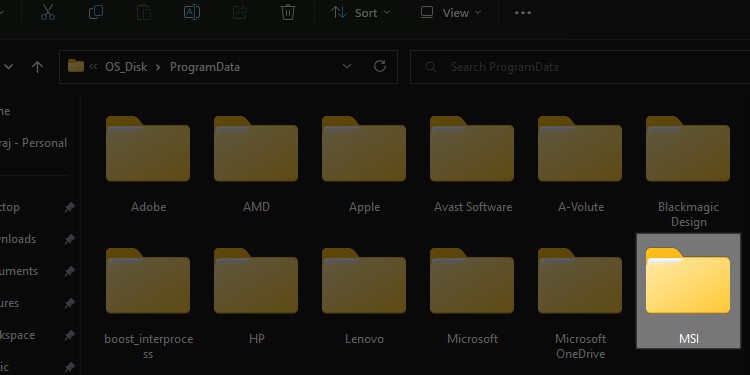The width and height of the screenshot is (750, 375).
Task: Expand address bar history chevron
Action: click(x=347, y=66)
